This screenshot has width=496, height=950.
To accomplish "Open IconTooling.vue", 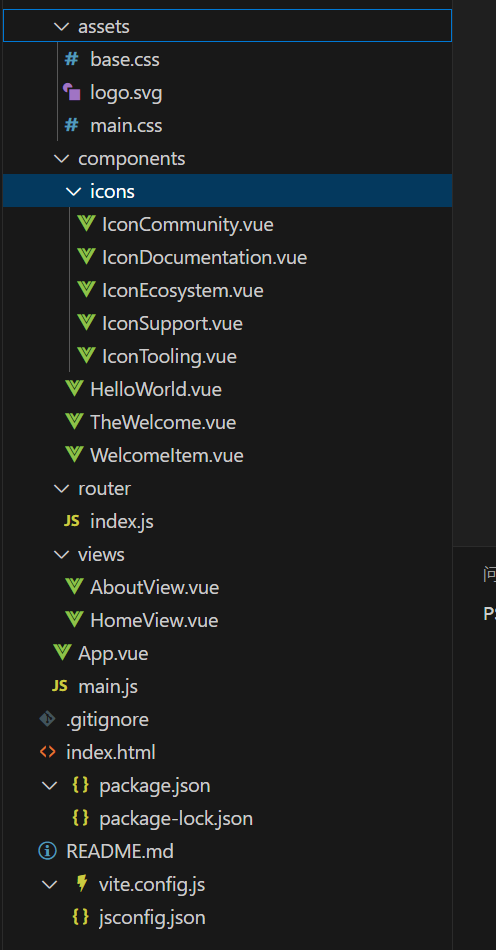I will point(170,356).
